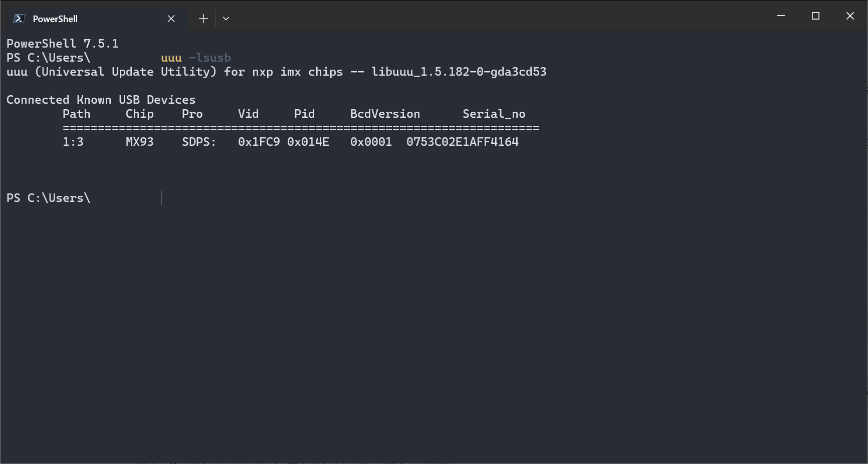Click the Vid value 0x1FC9

tap(259, 142)
